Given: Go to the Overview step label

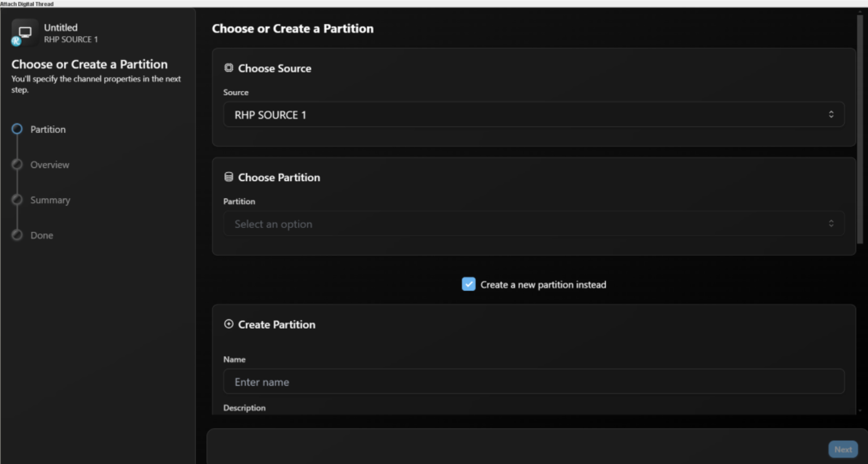Looking at the screenshot, I should click(50, 165).
